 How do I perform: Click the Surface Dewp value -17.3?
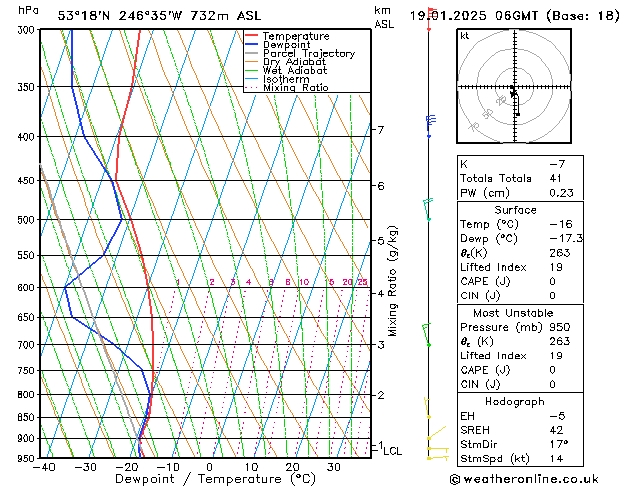click(566, 239)
